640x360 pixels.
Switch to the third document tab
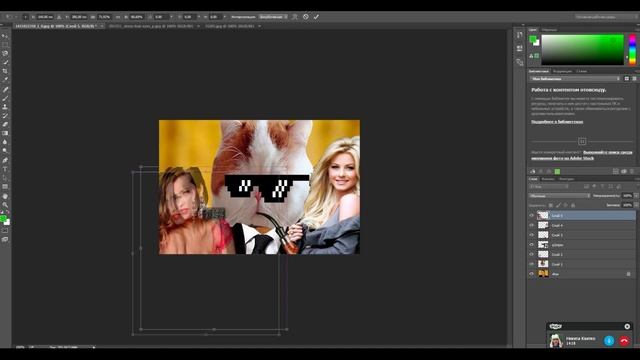(229, 26)
